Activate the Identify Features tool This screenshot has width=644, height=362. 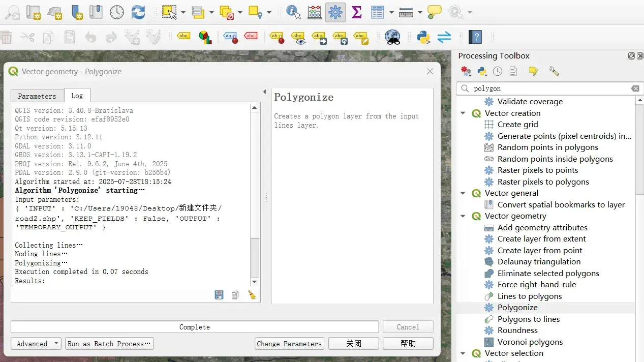coord(293,12)
